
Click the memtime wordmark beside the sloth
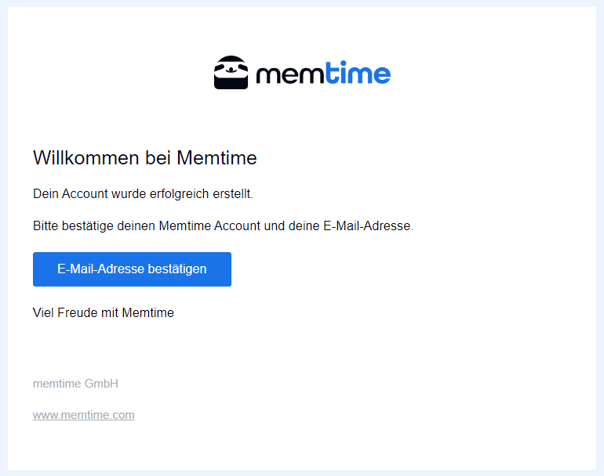(323, 72)
